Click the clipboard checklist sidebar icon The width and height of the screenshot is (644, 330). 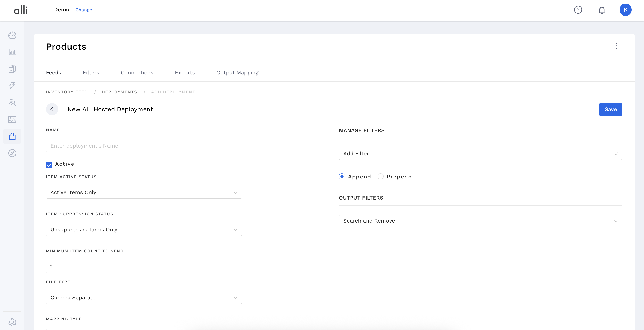click(x=12, y=69)
